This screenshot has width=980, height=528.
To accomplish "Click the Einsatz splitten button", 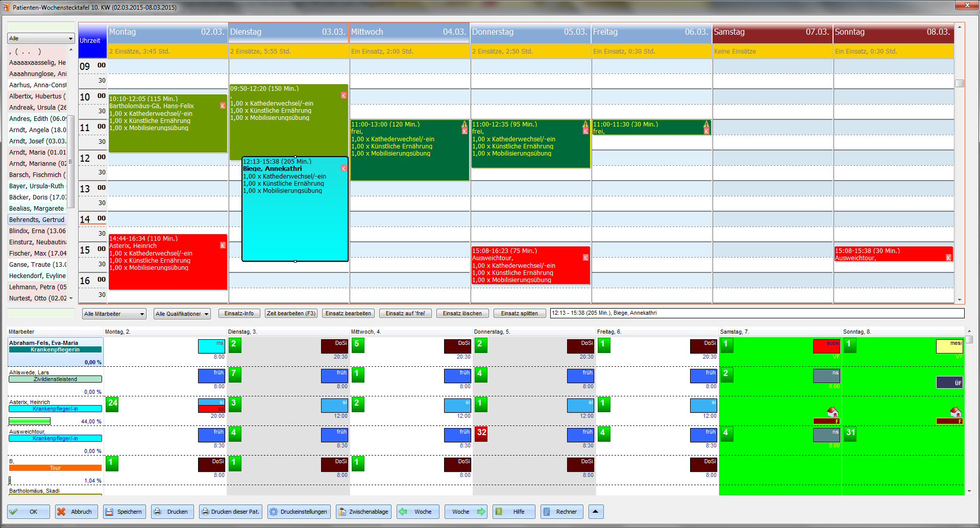I will (x=519, y=313).
